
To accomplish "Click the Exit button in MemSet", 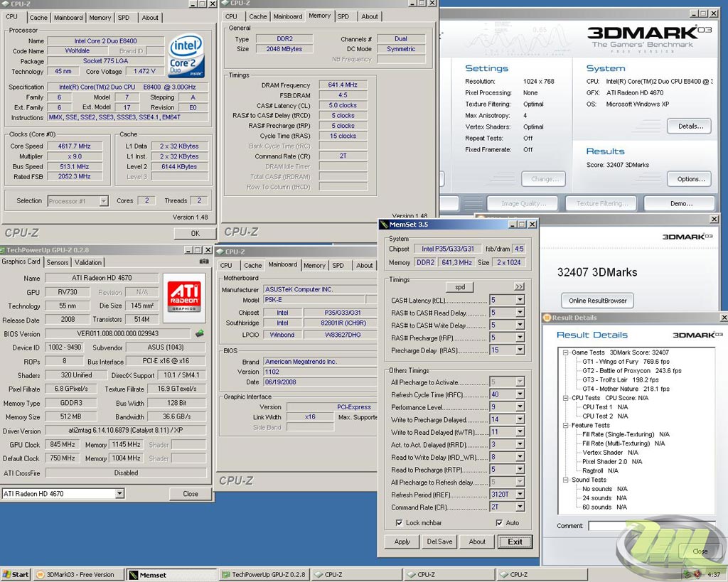I will click(515, 541).
